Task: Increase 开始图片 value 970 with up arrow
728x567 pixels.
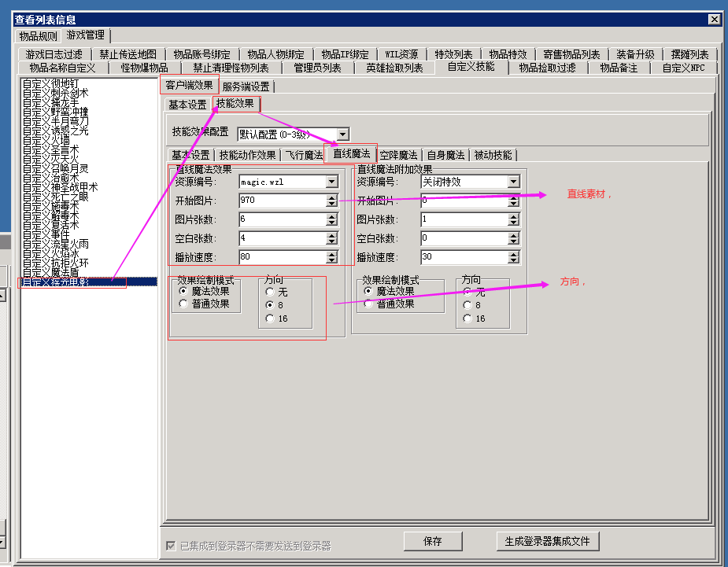Action: click(x=331, y=197)
